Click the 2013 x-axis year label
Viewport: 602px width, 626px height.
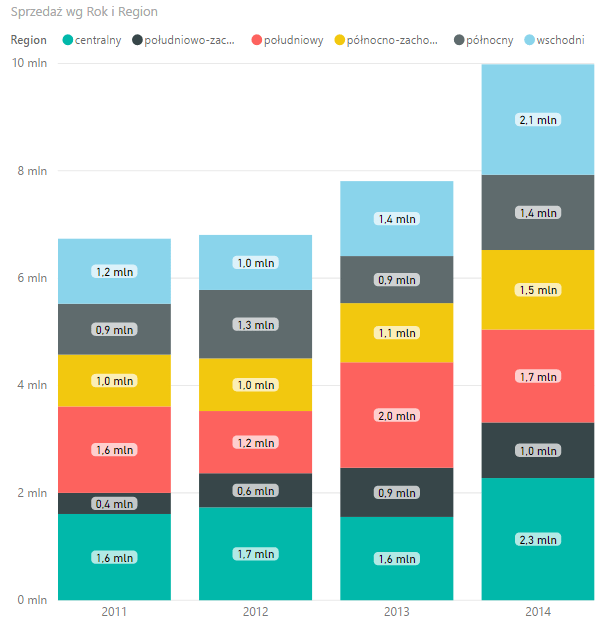(397, 611)
